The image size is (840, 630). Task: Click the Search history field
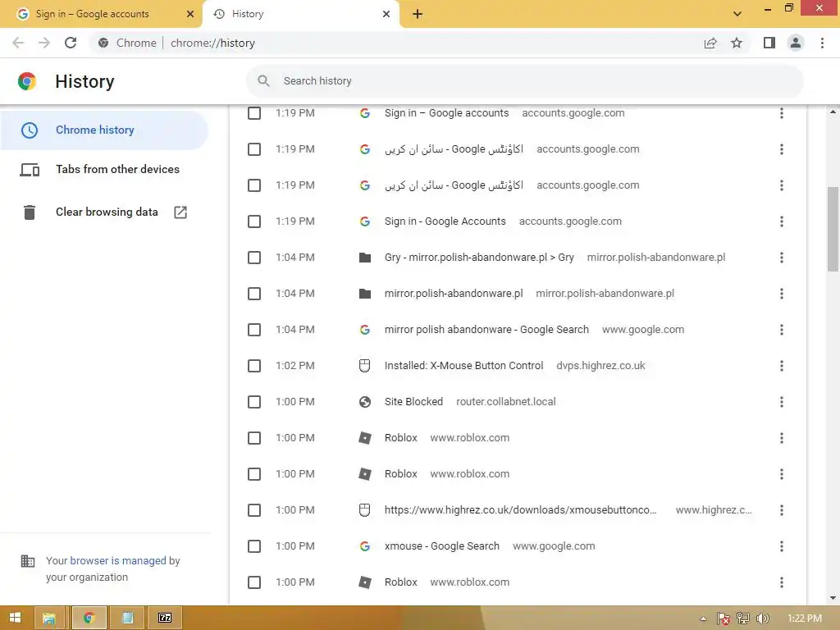[x=525, y=81]
